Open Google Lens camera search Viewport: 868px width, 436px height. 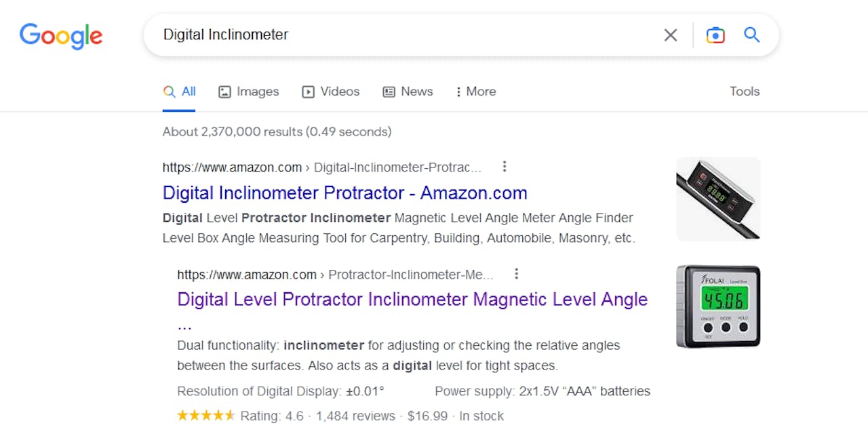tap(715, 35)
